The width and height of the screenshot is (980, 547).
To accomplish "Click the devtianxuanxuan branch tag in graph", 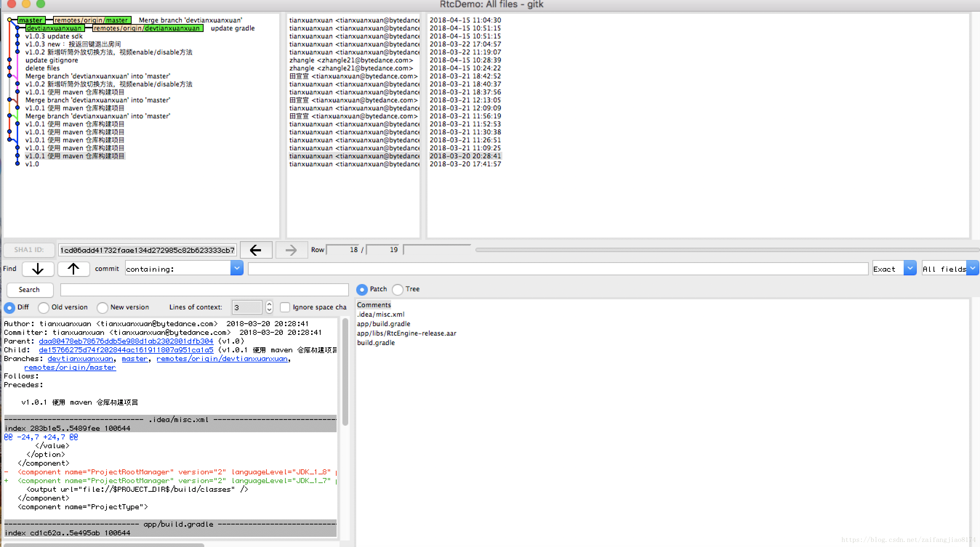I will click(55, 28).
